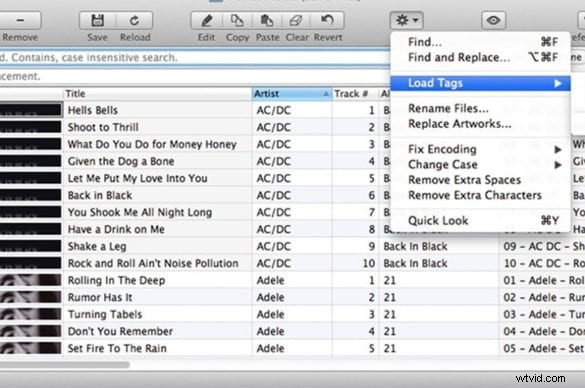
Task: Sort by the Title column header
Action: coord(157,94)
